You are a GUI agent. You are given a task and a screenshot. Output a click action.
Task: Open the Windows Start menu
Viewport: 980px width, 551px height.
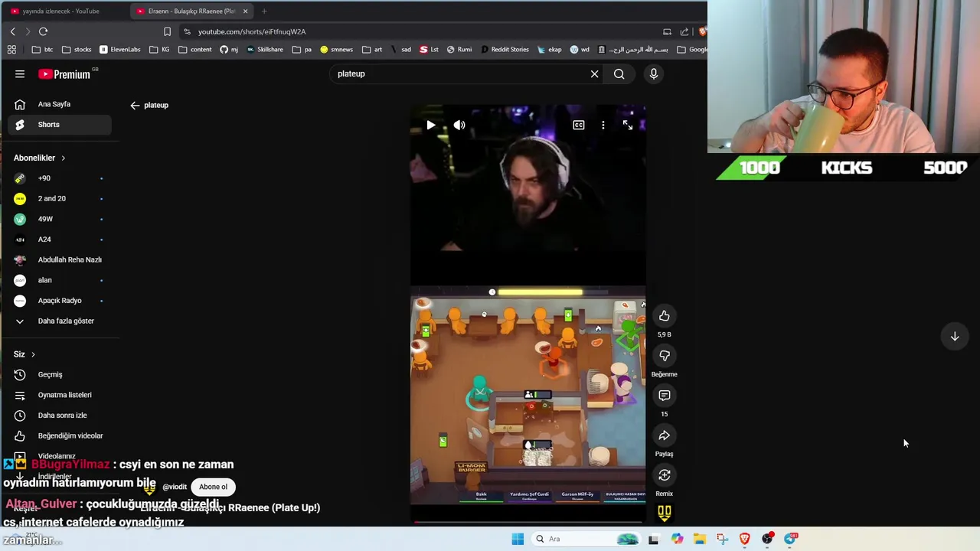(x=518, y=539)
